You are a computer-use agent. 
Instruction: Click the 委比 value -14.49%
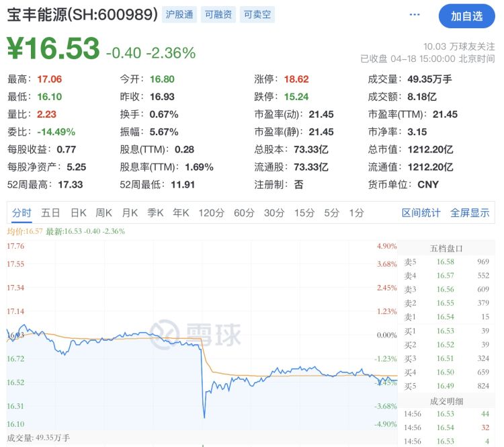point(56,132)
